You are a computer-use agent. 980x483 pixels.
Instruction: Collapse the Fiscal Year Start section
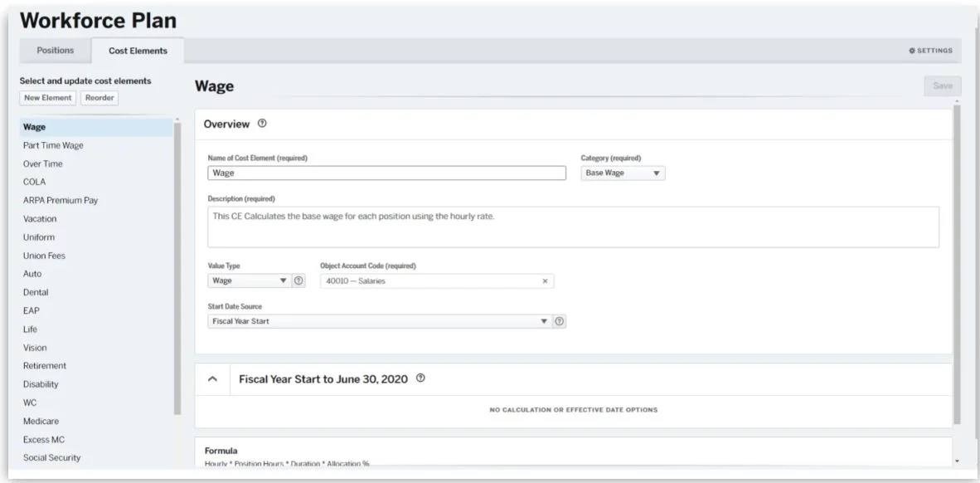click(213, 379)
